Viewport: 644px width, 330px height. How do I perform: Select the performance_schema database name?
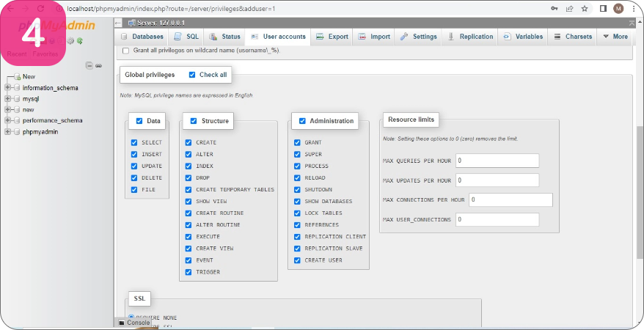click(x=53, y=121)
